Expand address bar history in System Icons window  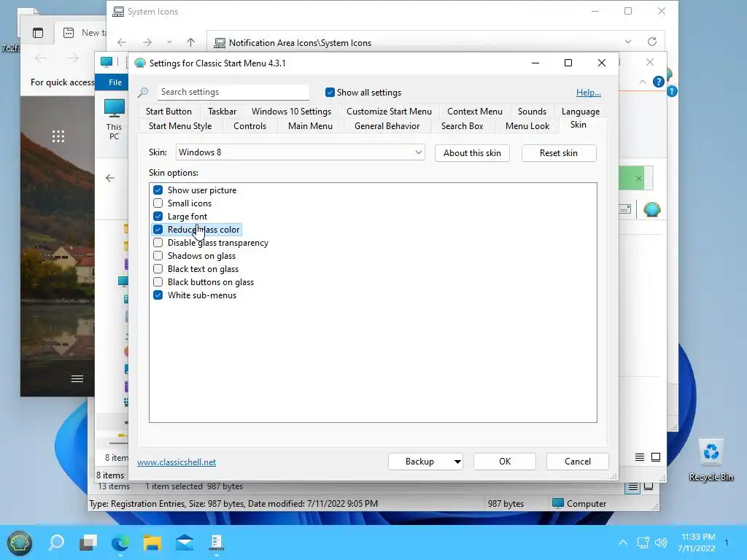click(x=628, y=42)
